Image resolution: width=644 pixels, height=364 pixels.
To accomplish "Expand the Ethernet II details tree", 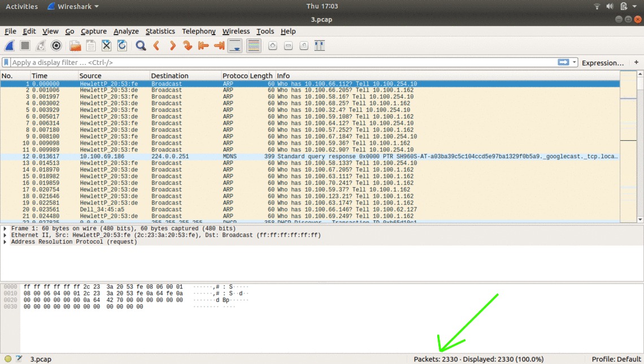I will click(5, 235).
